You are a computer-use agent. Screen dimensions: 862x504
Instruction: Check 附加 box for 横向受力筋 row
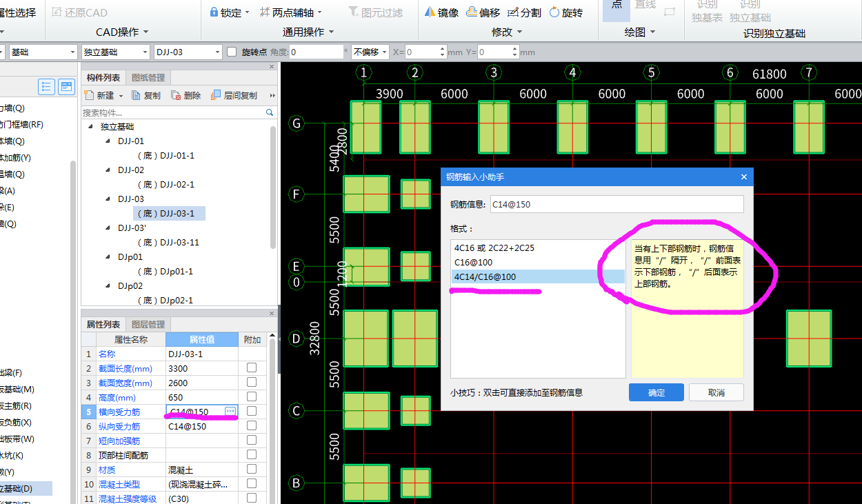[x=252, y=411]
